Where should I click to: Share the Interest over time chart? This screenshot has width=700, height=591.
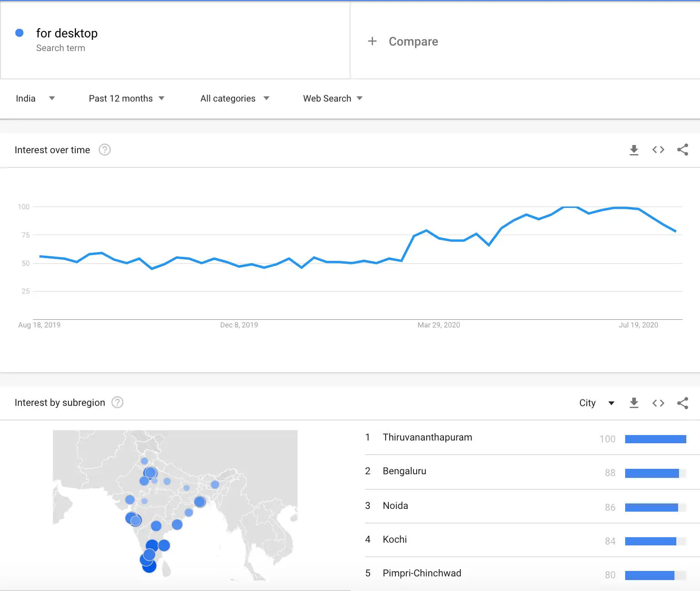tap(683, 150)
